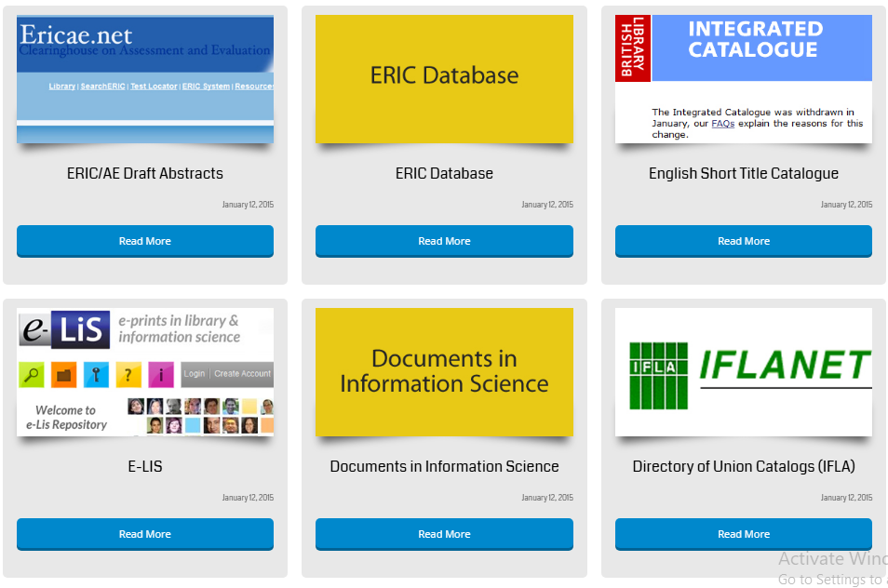Click Read More under ERIC/AE Draft Abstracts
The image size is (888, 588).
pyautogui.click(x=145, y=241)
